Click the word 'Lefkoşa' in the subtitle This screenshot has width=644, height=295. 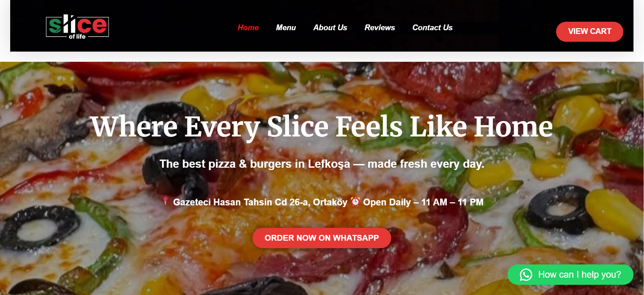click(x=329, y=164)
